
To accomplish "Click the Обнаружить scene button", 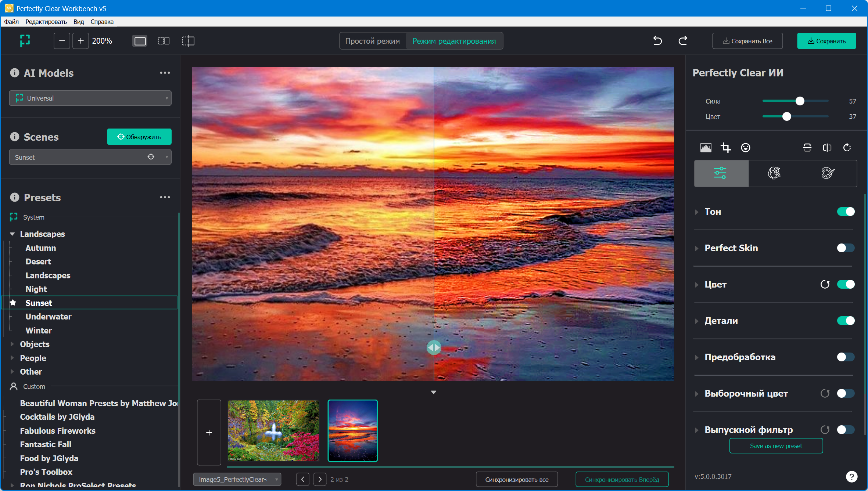I will 139,137.
